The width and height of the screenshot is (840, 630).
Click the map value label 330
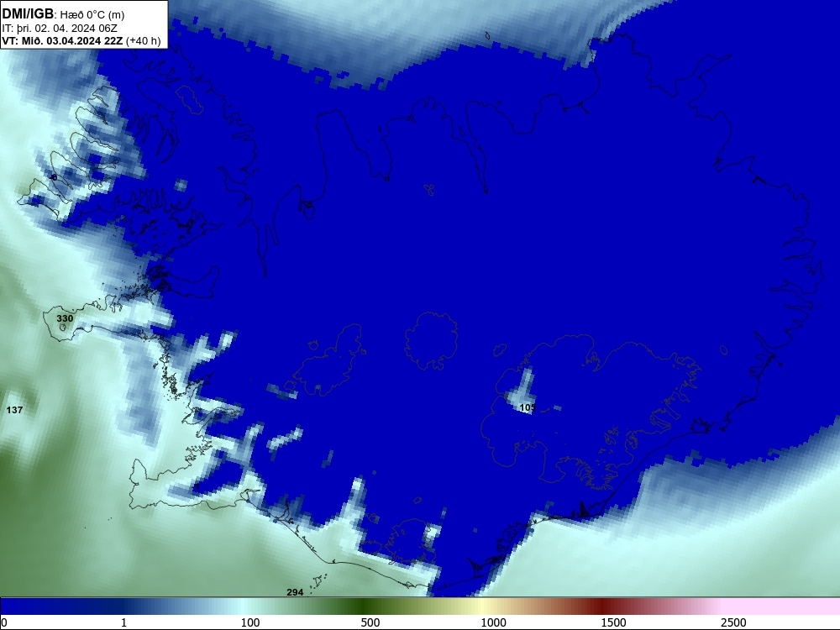pyautogui.click(x=65, y=318)
